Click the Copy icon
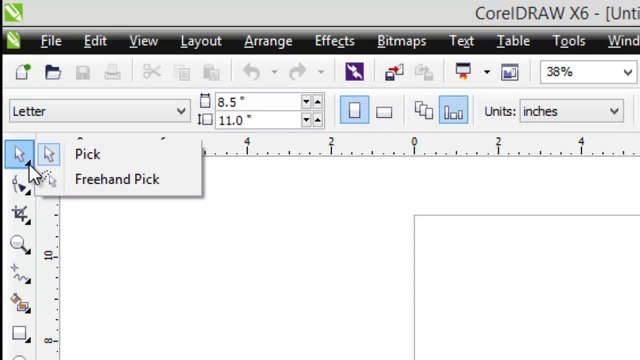This screenshot has height=360, width=640. tap(182, 73)
